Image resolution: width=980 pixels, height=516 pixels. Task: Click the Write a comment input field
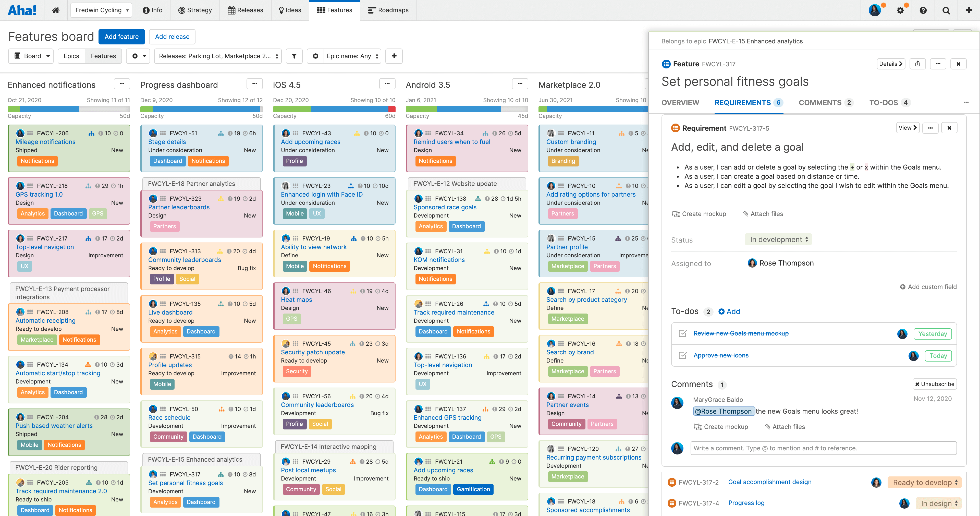[x=823, y=448]
